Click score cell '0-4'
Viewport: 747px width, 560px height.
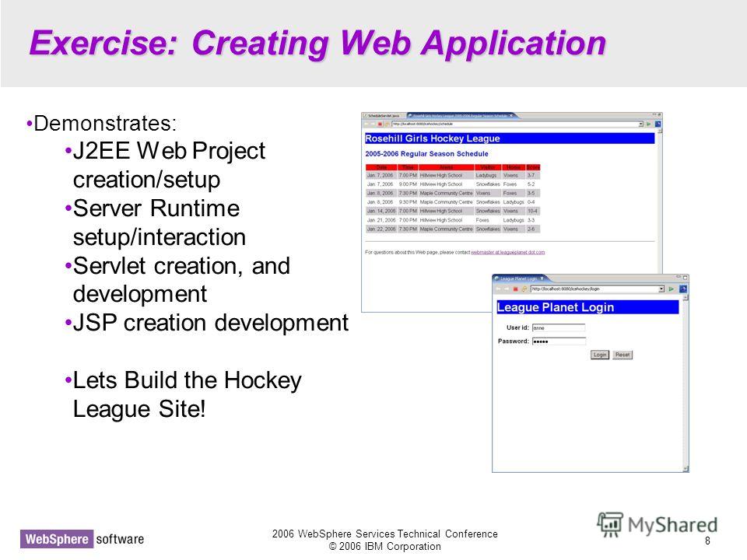[531, 202]
